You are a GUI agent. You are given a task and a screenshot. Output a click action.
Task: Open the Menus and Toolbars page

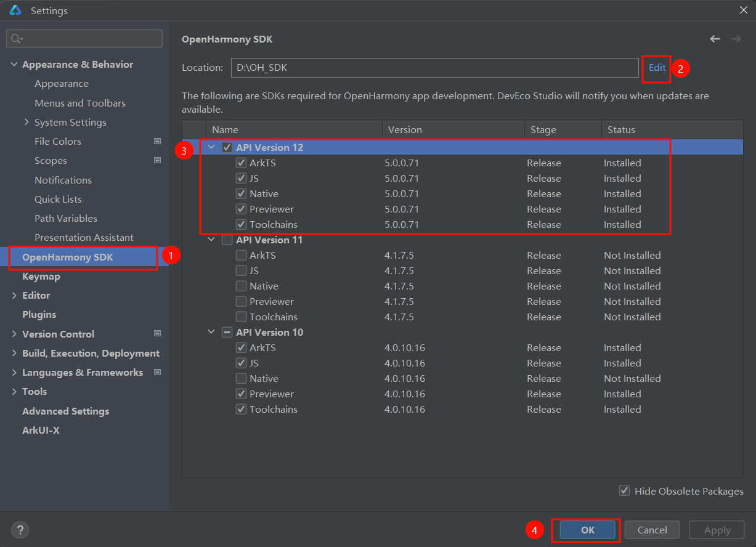coord(80,103)
